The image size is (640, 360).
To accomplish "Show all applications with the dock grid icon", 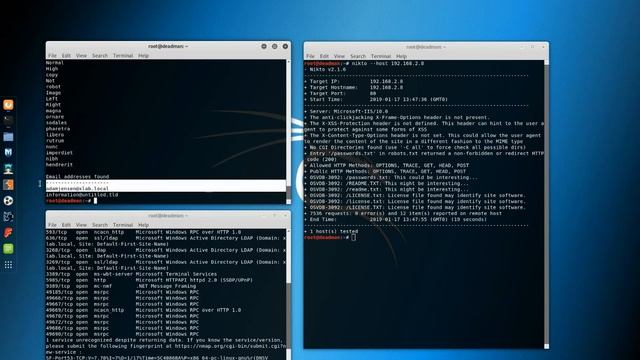I will pyautogui.click(x=8, y=265).
